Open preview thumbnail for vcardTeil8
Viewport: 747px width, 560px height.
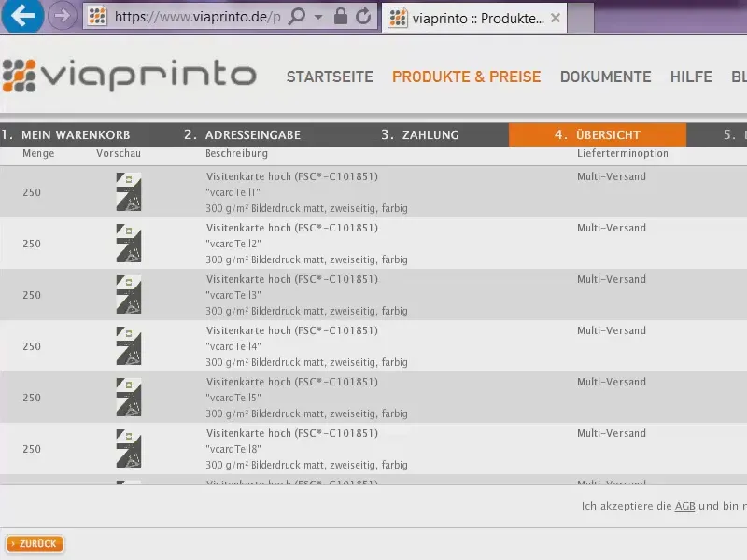[x=129, y=449]
